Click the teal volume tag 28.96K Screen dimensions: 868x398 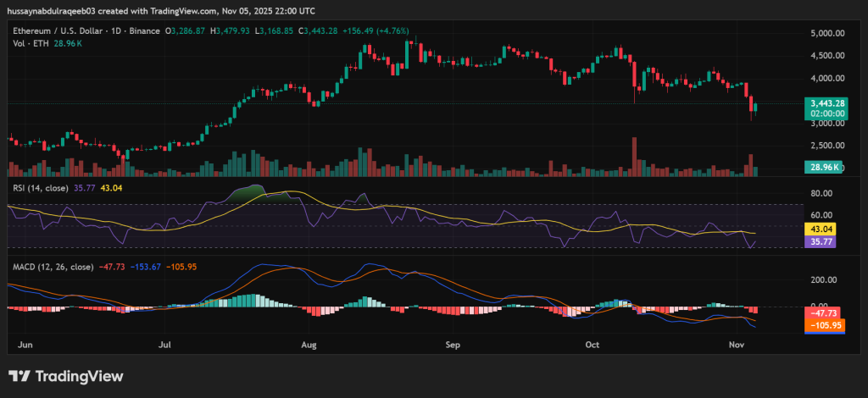point(824,168)
